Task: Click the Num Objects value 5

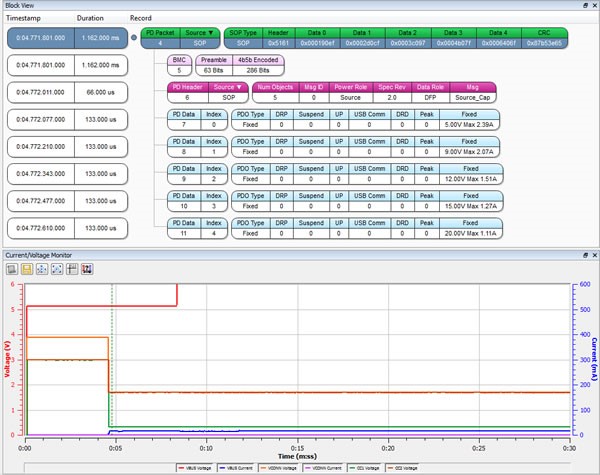Action: pos(275,98)
